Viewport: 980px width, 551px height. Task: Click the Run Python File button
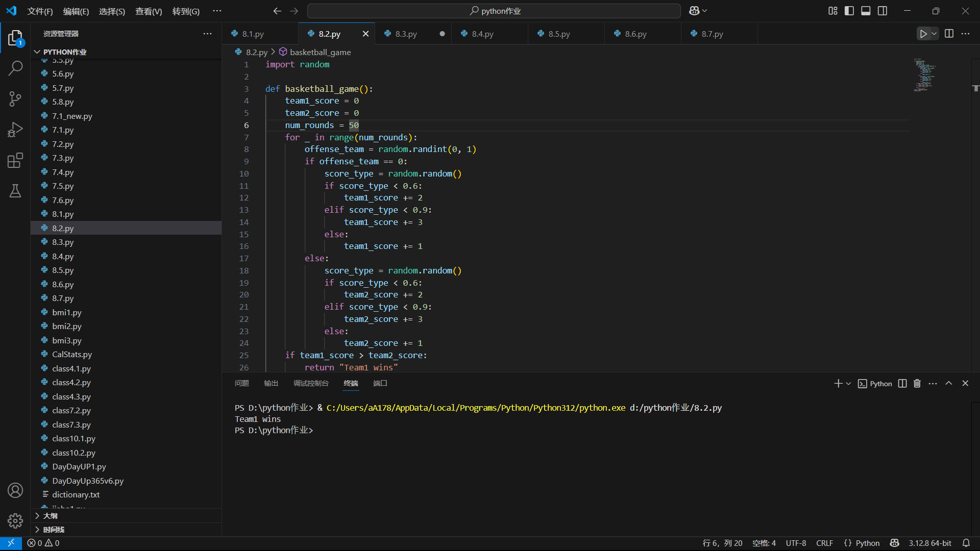coord(923,34)
